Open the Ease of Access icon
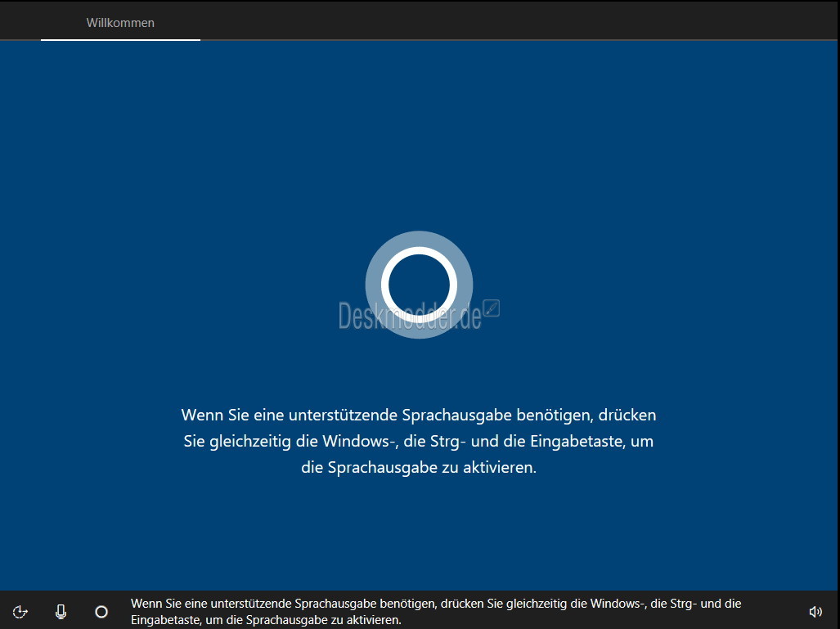Image resolution: width=840 pixels, height=629 pixels. 20,611
